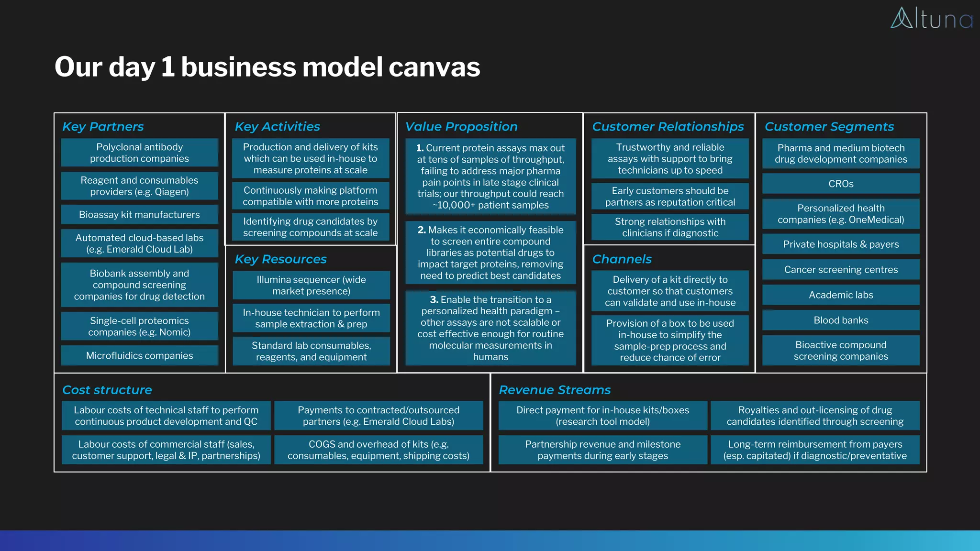Click 'COGS and overhead of kits' box
This screenshot has width=980, height=551.
pyautogui.click(x=379, y=450)
